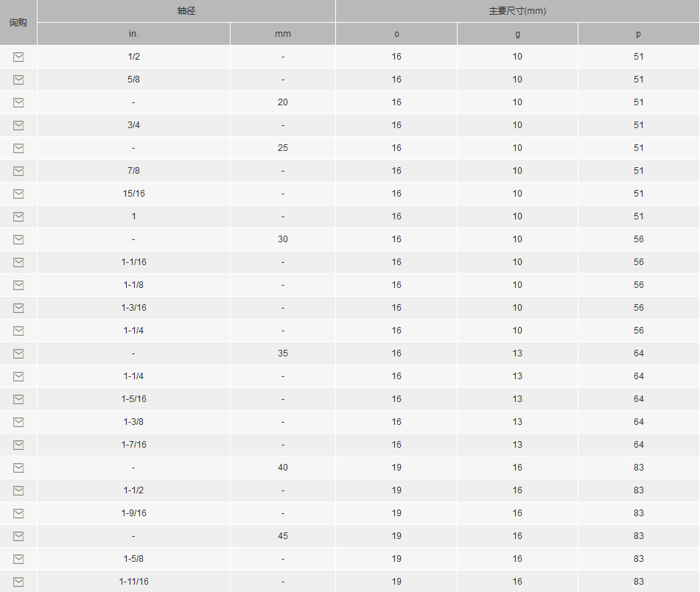700x592 pixels.
Task: Click envelope icon in the 3/4 inch row
Action: [x=18, y=125]
